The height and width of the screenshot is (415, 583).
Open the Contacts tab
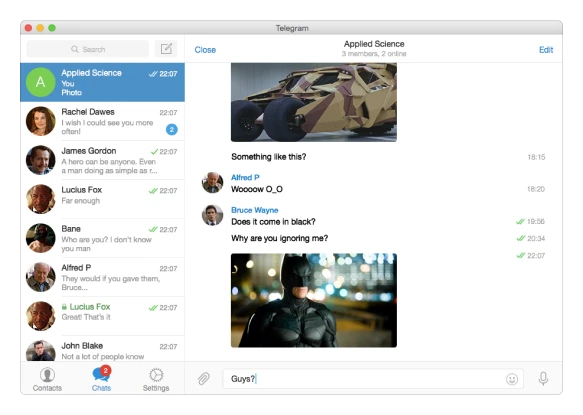(x=47, y=379)
